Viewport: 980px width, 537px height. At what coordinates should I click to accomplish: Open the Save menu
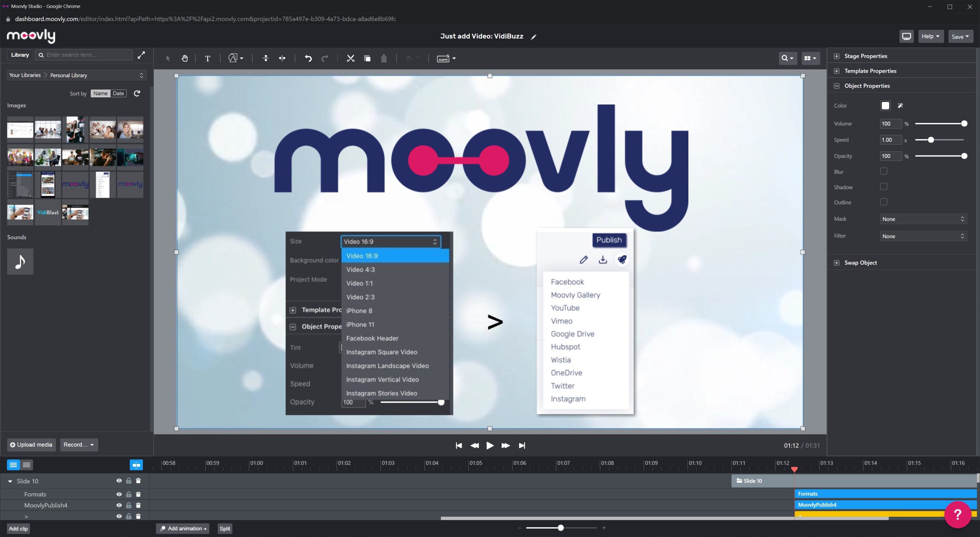point(960,36)
